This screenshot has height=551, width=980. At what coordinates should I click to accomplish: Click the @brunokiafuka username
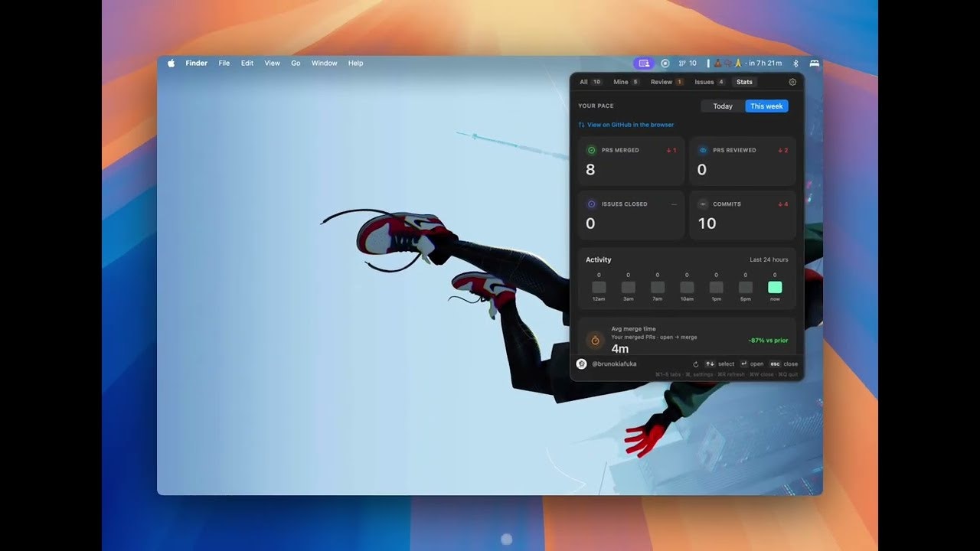click(x=613, y=364)
